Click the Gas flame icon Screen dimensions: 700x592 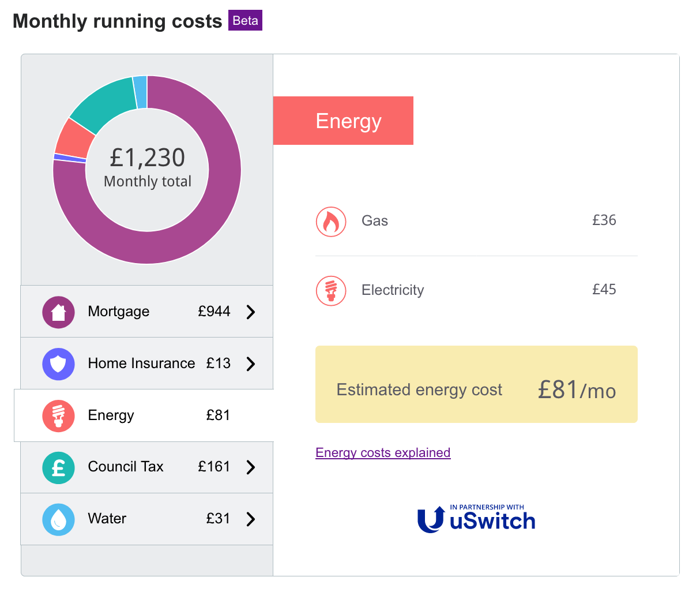point(331,222)
